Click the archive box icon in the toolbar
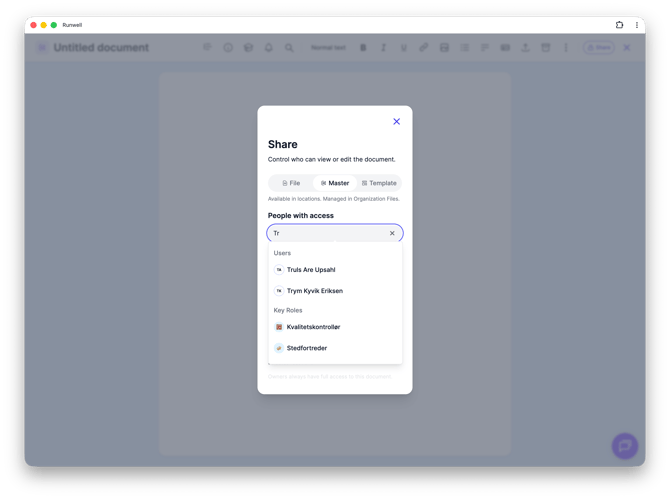This screenshot has width=670, height=499. [546, 47]
